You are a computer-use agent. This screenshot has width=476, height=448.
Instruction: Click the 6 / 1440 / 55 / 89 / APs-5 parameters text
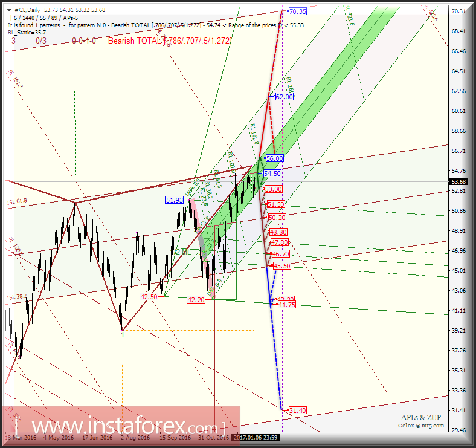46,18
